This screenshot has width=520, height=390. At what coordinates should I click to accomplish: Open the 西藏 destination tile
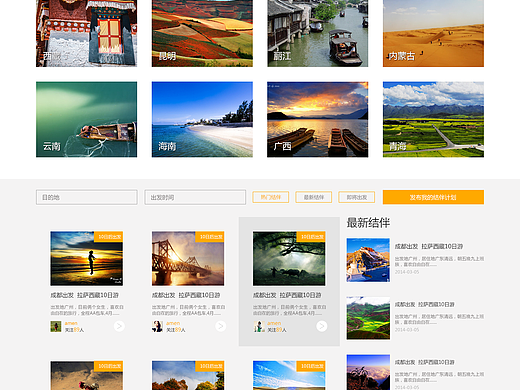pyautogui.click(x=86, y=33)
